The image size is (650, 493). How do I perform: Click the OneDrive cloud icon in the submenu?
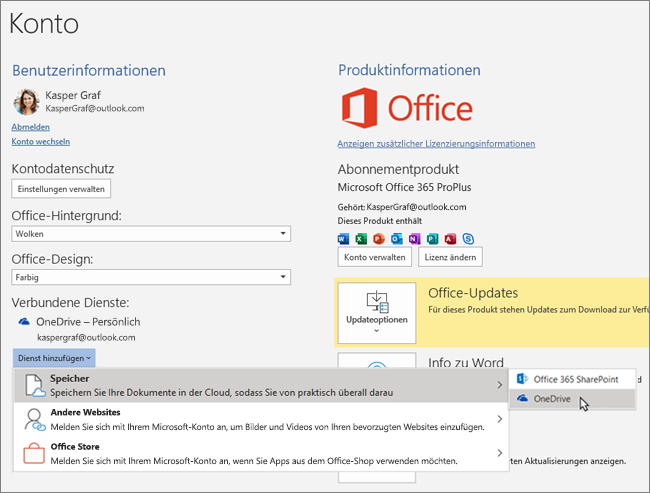(x=522, y=398)
